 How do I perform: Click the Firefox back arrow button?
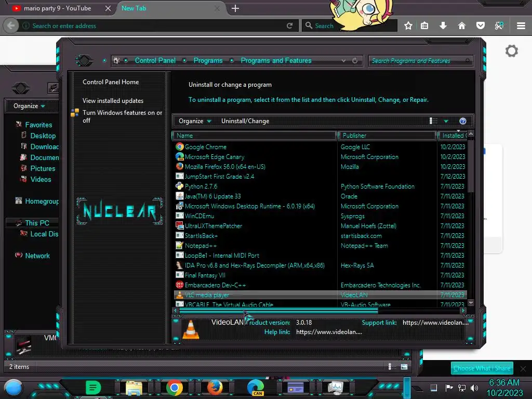[11, 25]
